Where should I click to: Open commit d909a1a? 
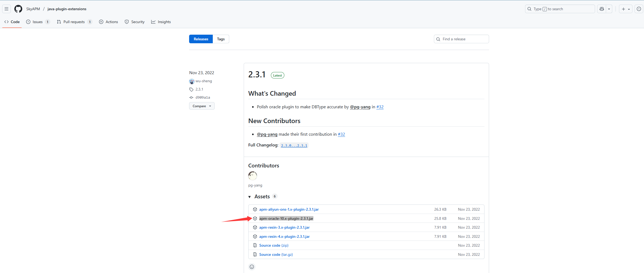coord(203,97)
